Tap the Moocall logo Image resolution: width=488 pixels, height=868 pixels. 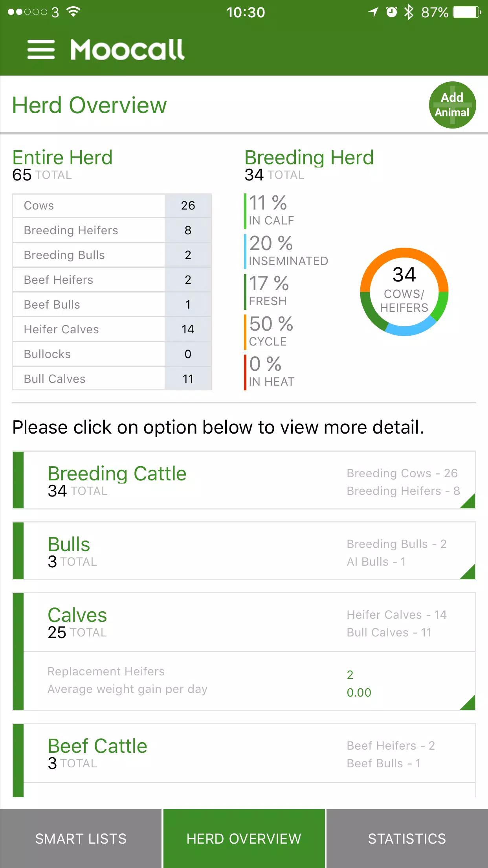point(127,50)
